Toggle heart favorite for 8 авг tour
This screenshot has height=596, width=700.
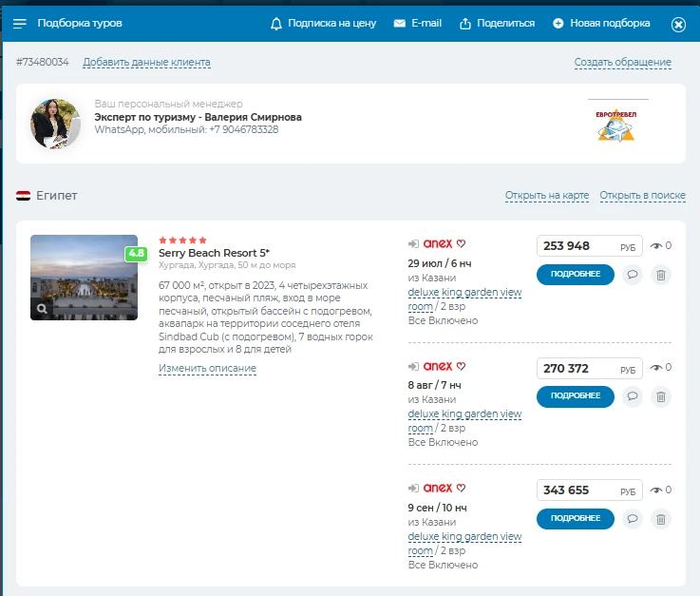(462, 366)
